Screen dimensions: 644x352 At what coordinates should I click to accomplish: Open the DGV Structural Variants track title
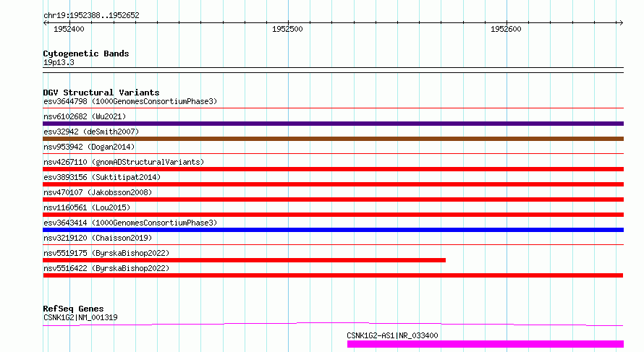(101, 93)
